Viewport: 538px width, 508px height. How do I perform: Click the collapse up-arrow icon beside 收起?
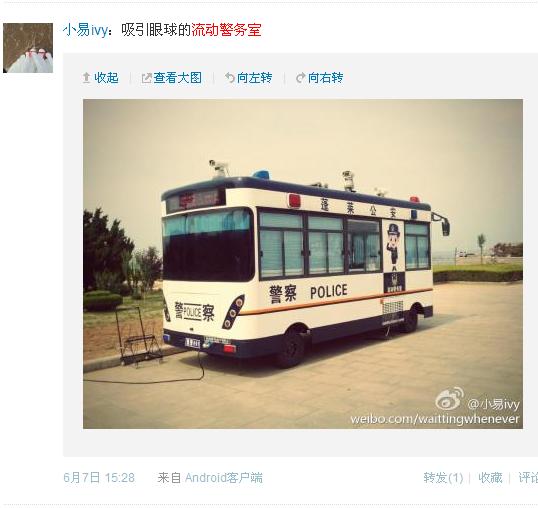coord(86,78)
